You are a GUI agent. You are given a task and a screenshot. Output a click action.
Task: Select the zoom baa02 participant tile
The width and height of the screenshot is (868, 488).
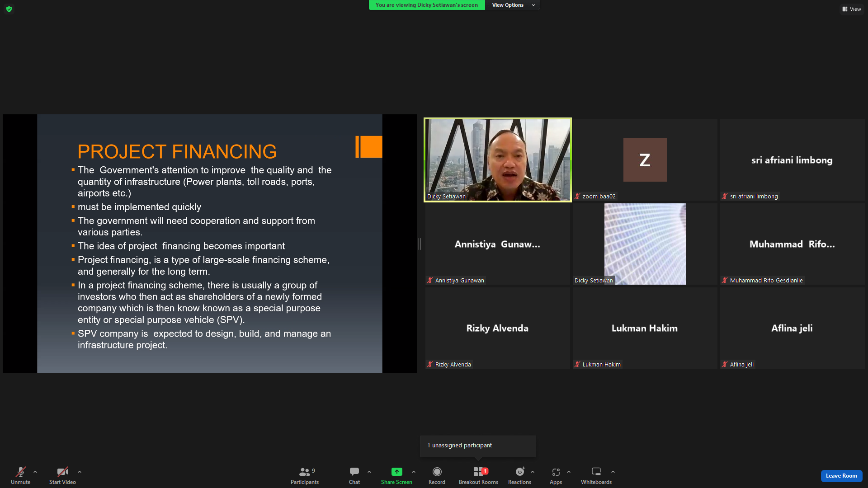pyautogui.click(x=645, y=160)
